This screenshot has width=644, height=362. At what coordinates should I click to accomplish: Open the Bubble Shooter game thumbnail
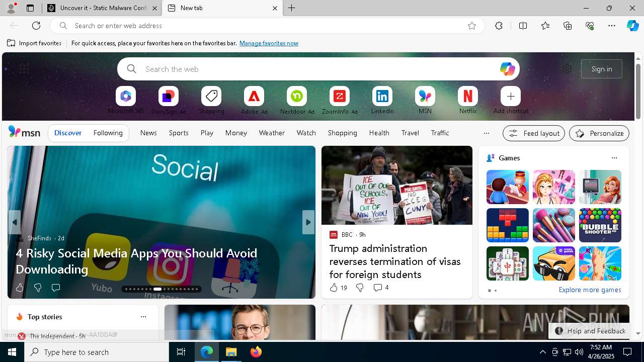point(600,225)
